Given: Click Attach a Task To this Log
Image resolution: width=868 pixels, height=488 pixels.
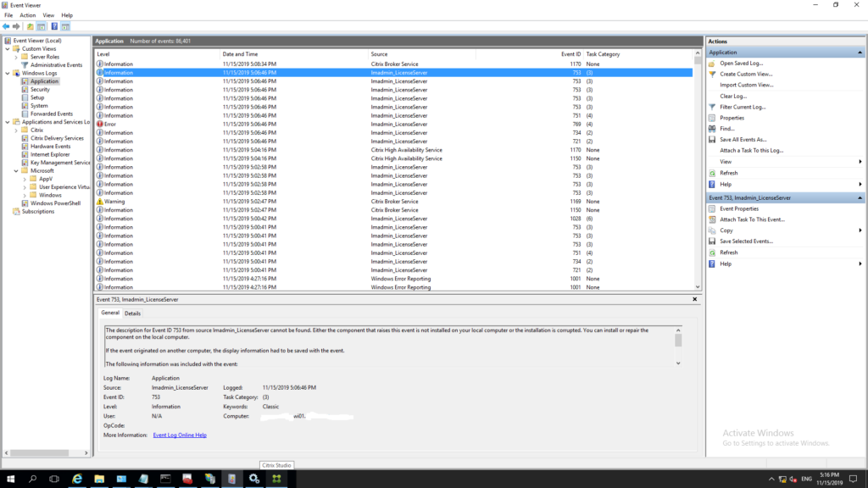Looking at the screenshot, I should click(x=751, y=151).
